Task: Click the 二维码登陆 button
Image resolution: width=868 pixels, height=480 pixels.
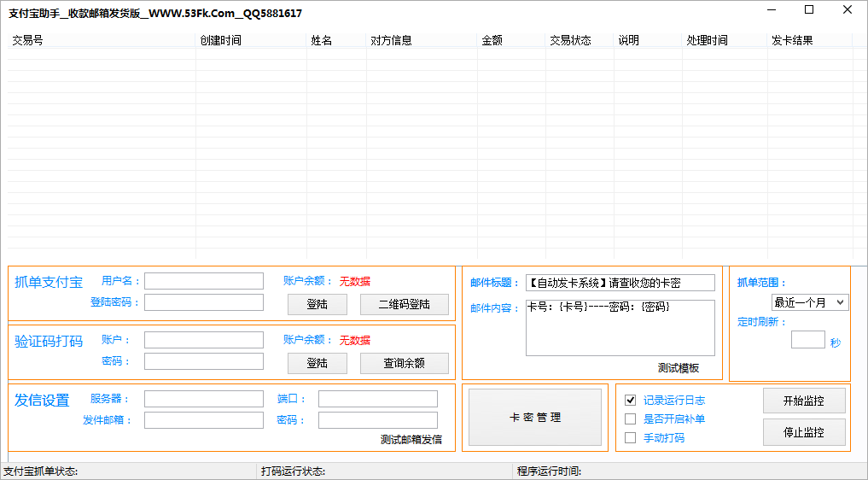Action: [x=404, y=304]
